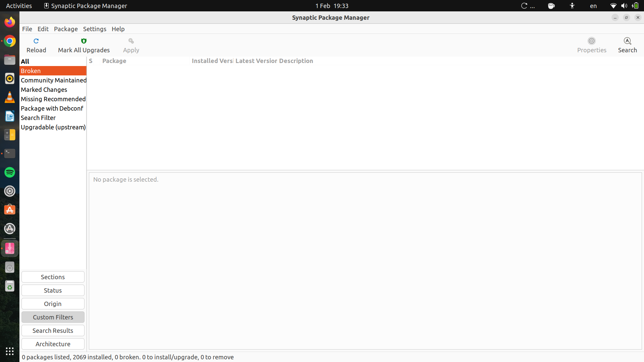Show the Search Results list

pyautogui.click(x=53, y=330)
